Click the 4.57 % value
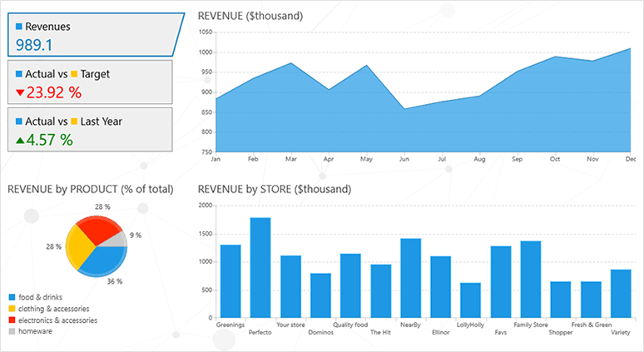Viewport: 644px width, 352px height. pos(50,140)
